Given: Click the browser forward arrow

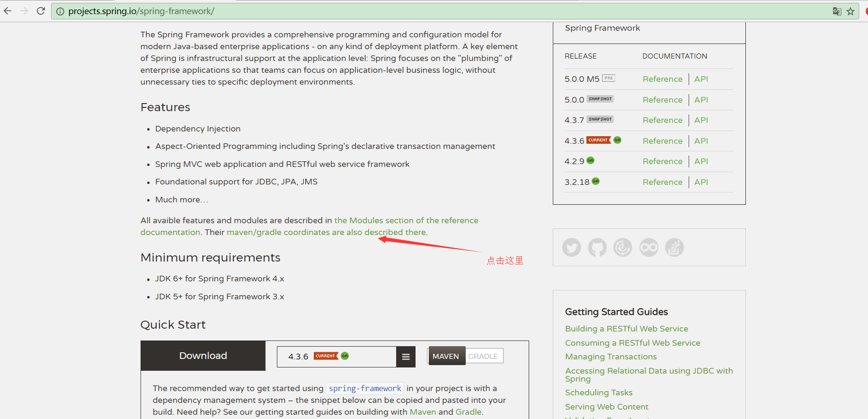Looking at the screenshot, I should pyautogui.click(x=24, y=11).
